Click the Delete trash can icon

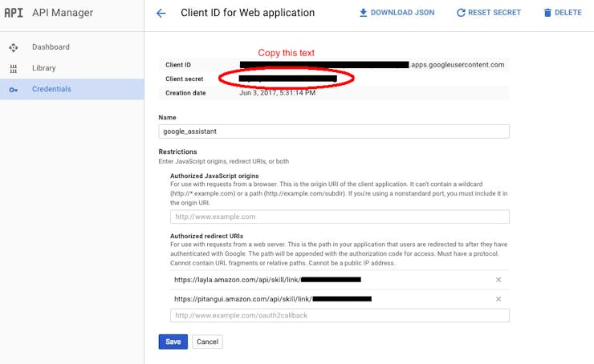[547, 13]
